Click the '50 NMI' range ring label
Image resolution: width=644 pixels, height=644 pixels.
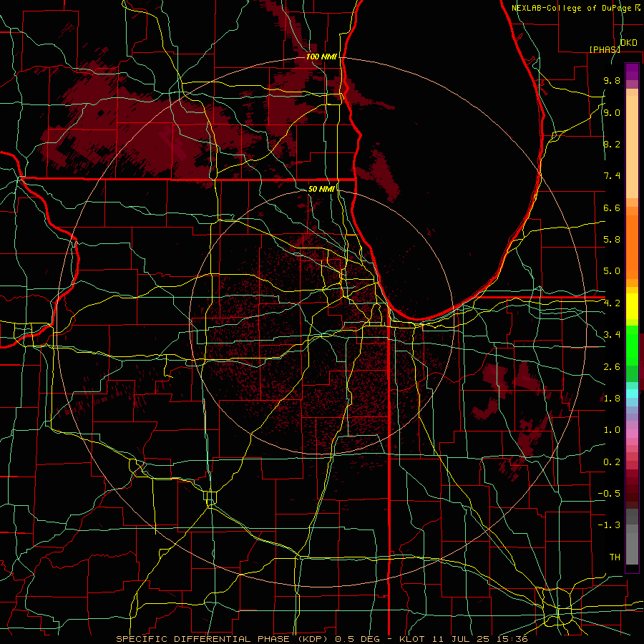click(x=321, y=189)
